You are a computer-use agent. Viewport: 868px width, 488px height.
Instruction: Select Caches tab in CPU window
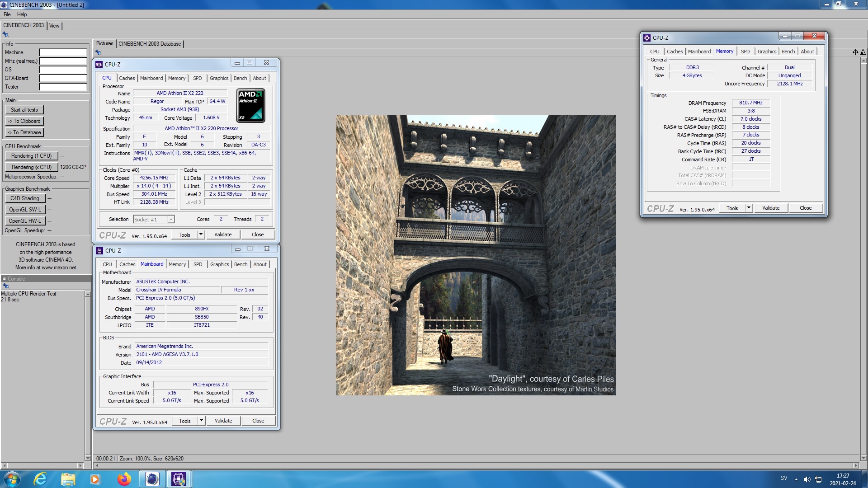pyautogui.click(x=127, y=78)
